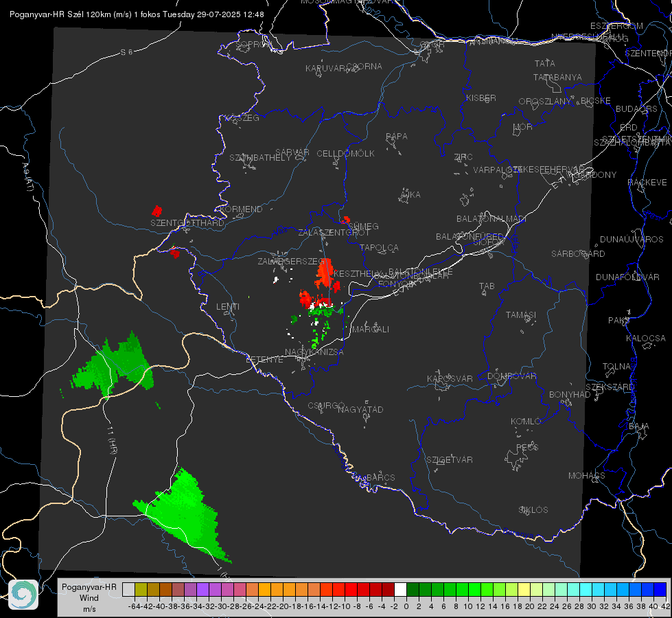Image resolution: width=672 pixels, height=618 pixels.
Task: Click the KOMLO town label
Action: click(x=526, y=422)
